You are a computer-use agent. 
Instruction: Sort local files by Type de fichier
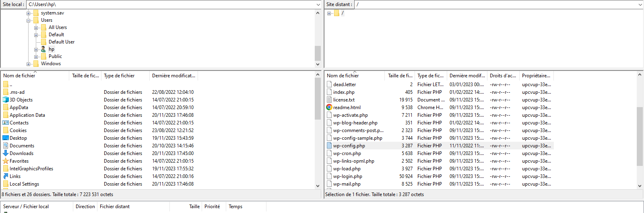point(125,76)
